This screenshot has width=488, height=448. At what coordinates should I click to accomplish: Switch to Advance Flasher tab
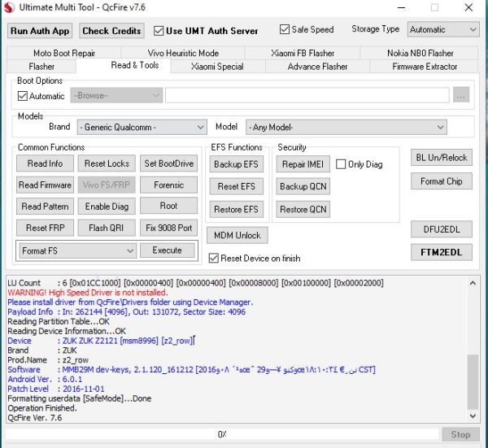click(x=317, y=67)
